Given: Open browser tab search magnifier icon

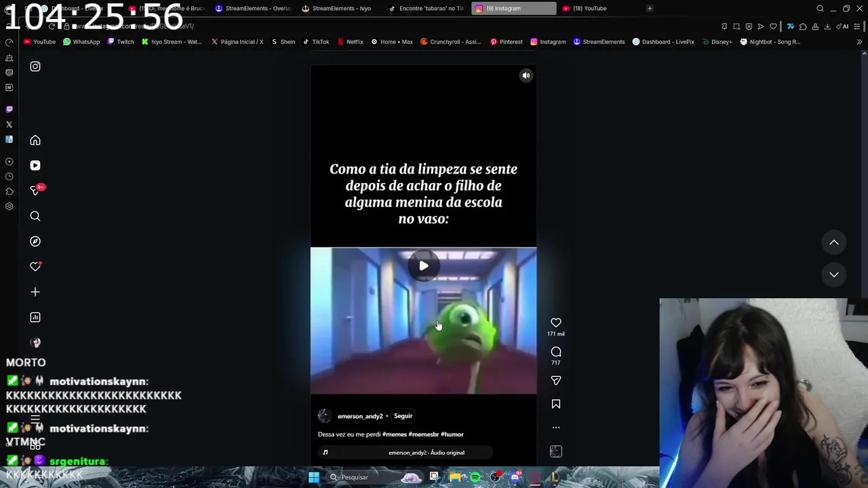Looking at the screenshot, I should [820, 8].
